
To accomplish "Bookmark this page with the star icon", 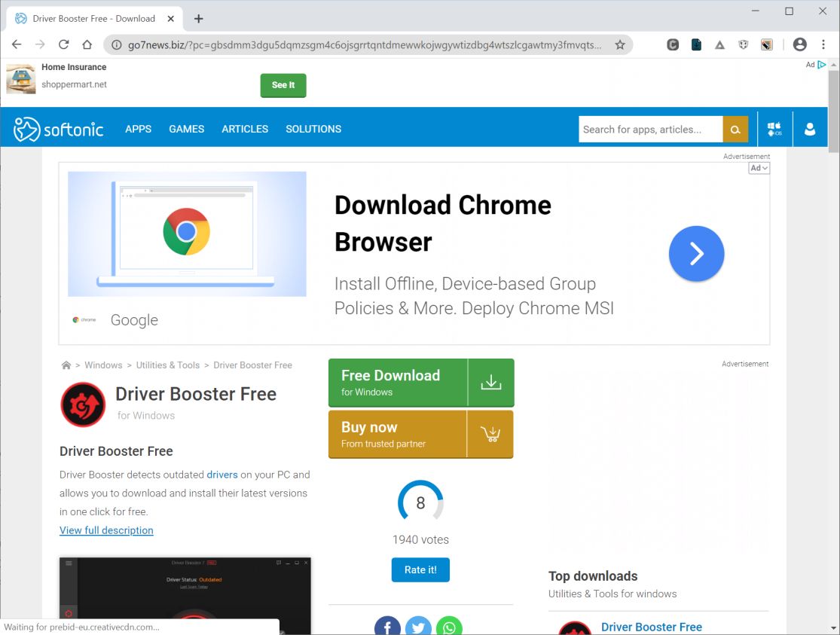I will [x=620, y=45].
